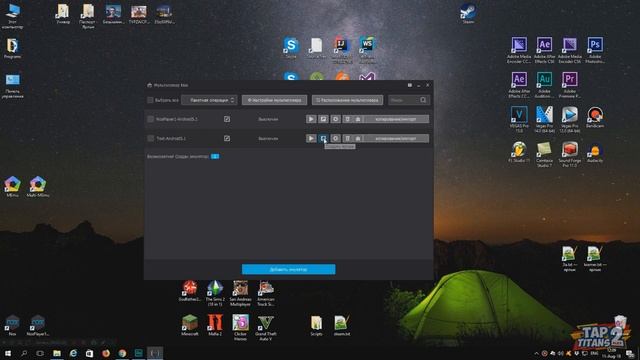640x360 pixels.
Task: Click the shortcut icon in the NoxPlayer1 row
Action: pyautogui.click(x=358, y=119)
